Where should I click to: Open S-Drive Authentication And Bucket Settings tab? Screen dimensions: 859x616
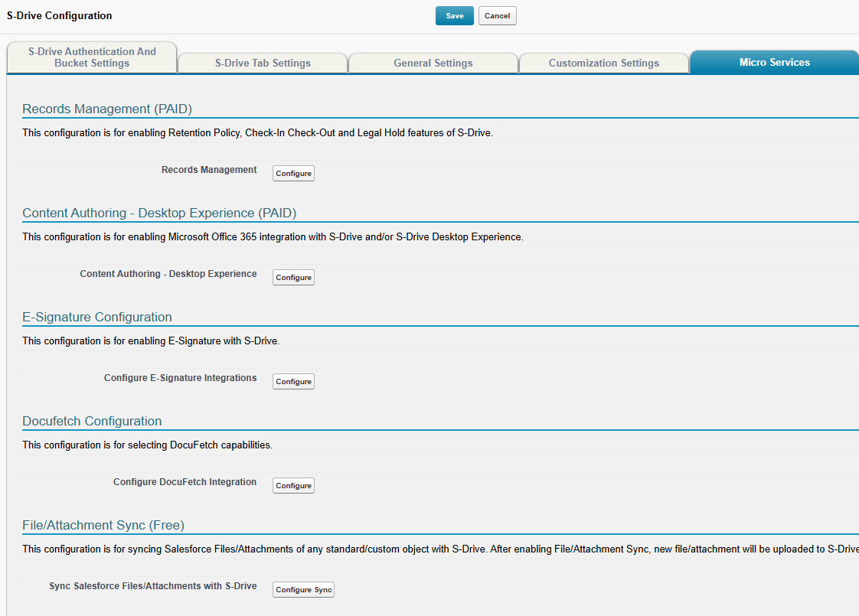click(92, 57)
